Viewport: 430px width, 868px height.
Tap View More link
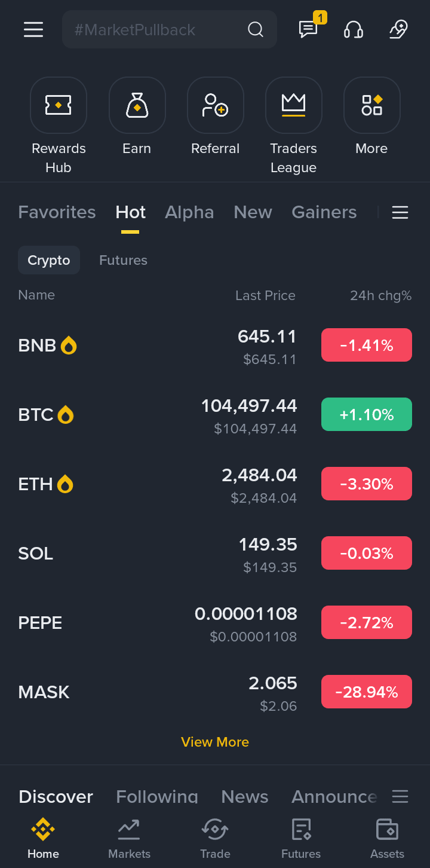coord(215,742)
